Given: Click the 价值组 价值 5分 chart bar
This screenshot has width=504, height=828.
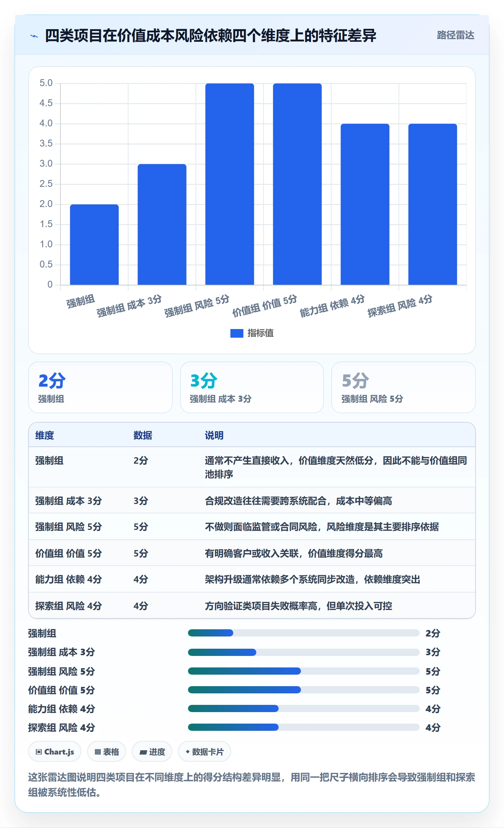Looking at the screenshot, I should pos(297,184).
